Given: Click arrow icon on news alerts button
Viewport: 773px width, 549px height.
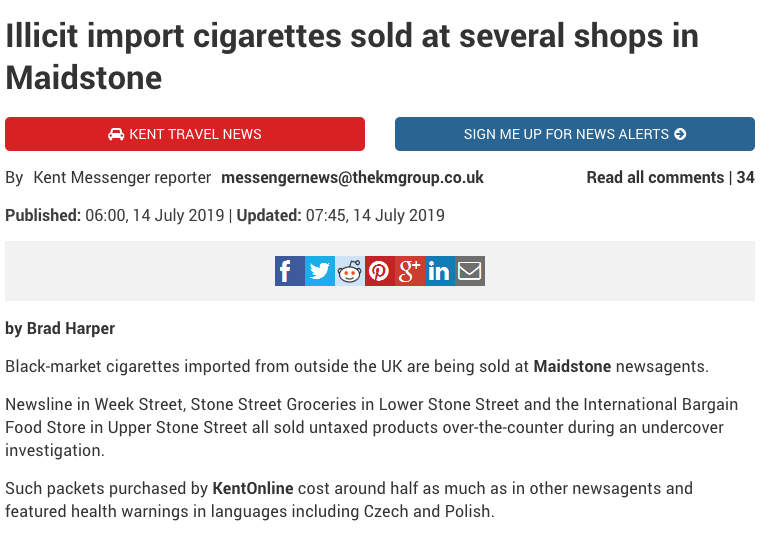Looking at the screenshot, I should (681, 134).
